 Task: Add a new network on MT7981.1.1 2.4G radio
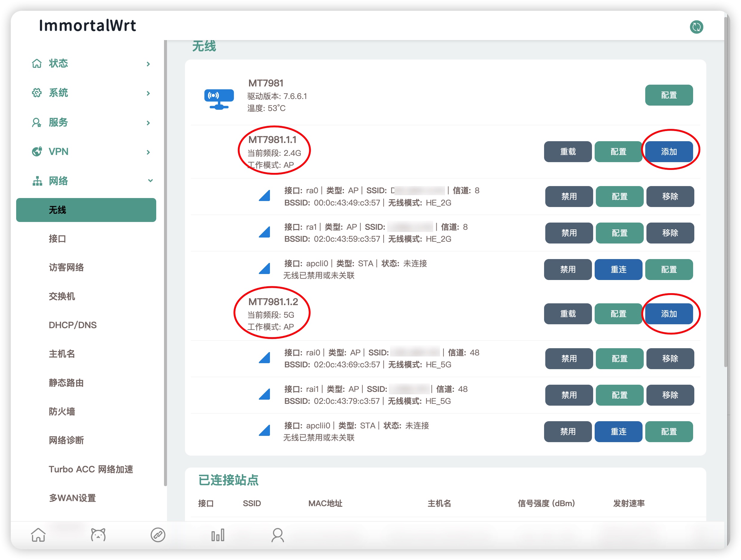coord(669,152)
